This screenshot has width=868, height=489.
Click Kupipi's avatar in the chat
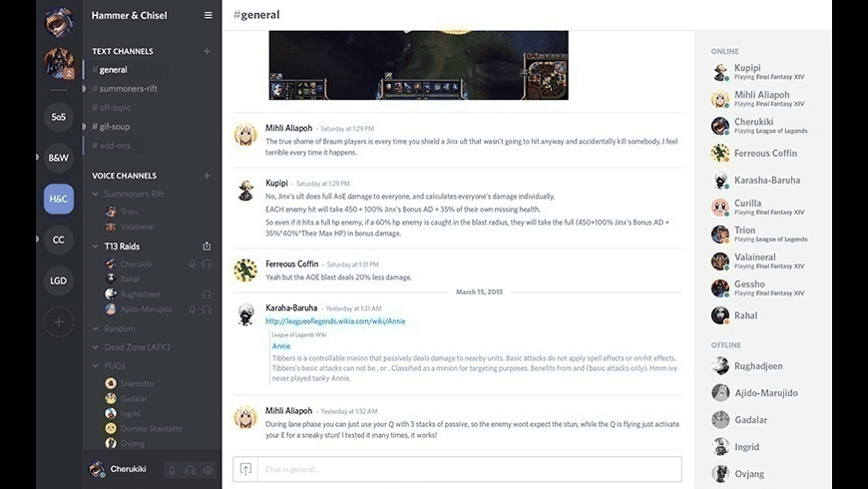(x=245, y=190)
